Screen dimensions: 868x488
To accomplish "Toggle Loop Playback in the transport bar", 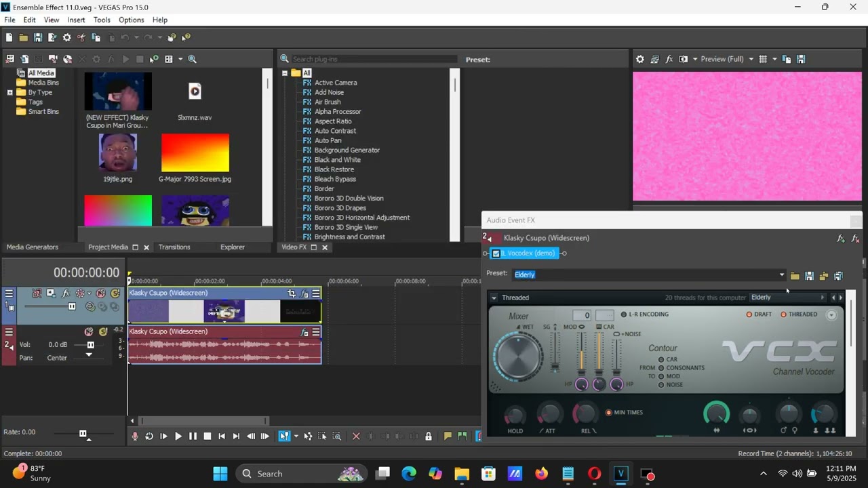I will 149,436.
